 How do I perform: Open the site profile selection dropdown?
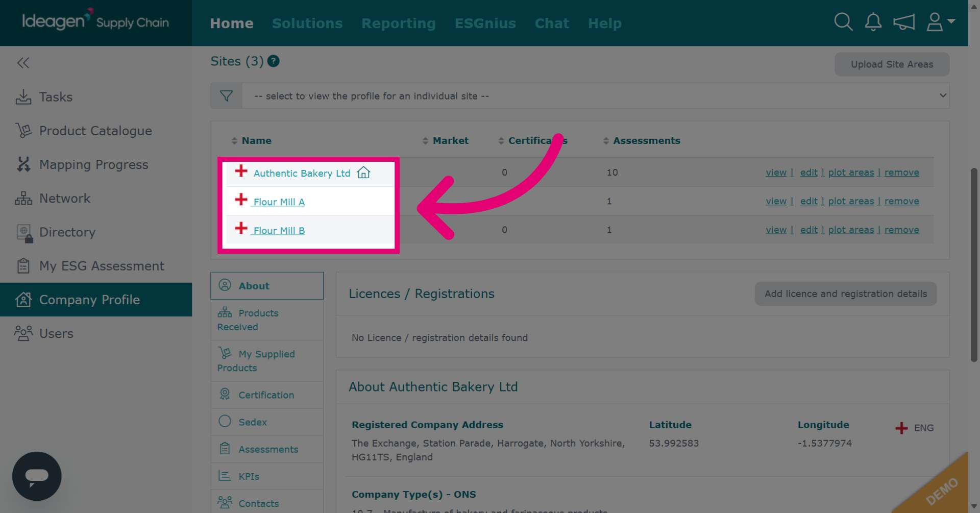click(595, 96)
